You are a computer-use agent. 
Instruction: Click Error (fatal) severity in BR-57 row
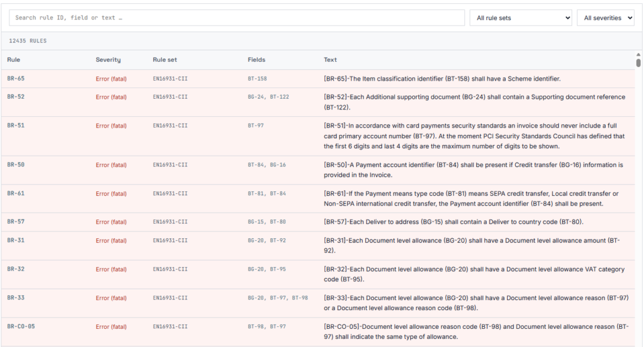pyautogui.click(x=111, y=222)
